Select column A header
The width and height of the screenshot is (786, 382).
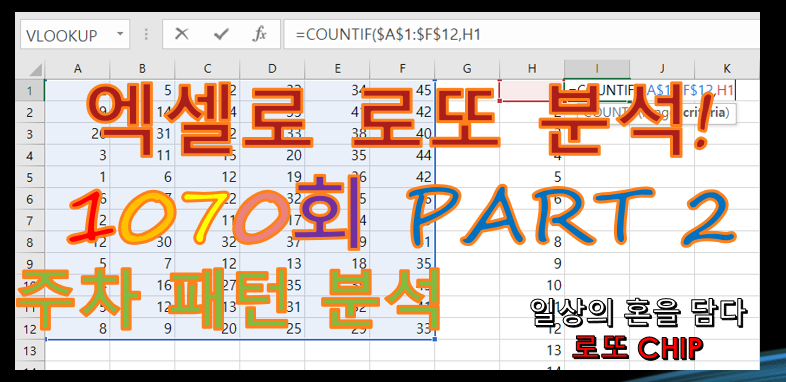point(77,69)
